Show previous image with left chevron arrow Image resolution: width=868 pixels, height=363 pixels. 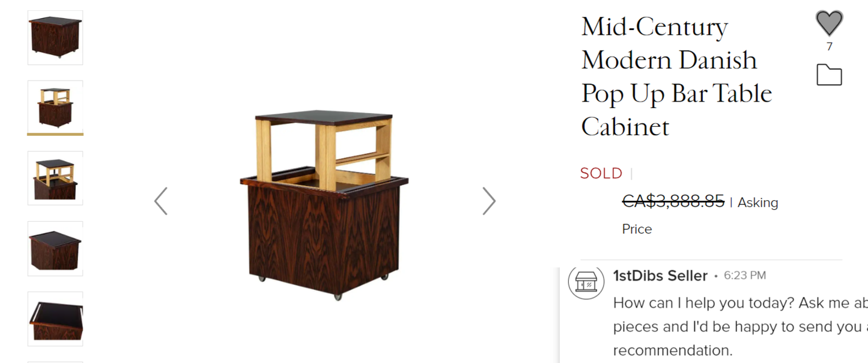(160, 201)
